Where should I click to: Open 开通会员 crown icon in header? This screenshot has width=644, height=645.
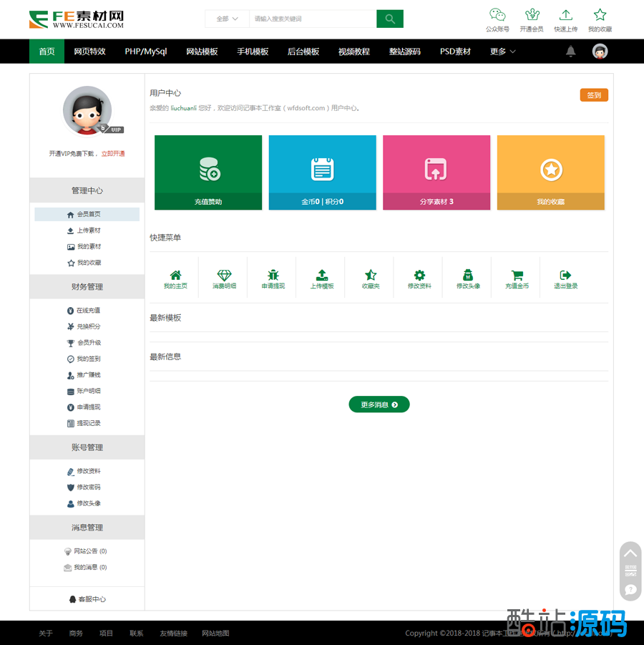coord(532,15)
